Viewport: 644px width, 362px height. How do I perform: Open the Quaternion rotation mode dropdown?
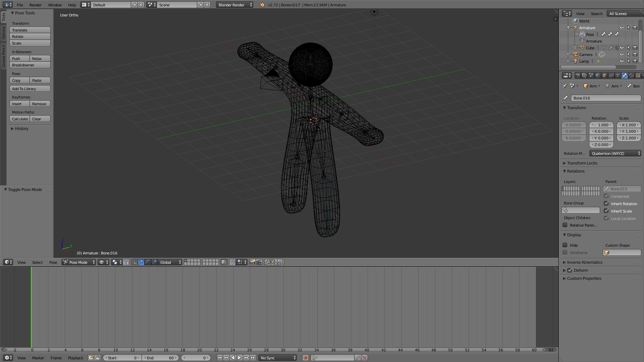pos(615,153)
